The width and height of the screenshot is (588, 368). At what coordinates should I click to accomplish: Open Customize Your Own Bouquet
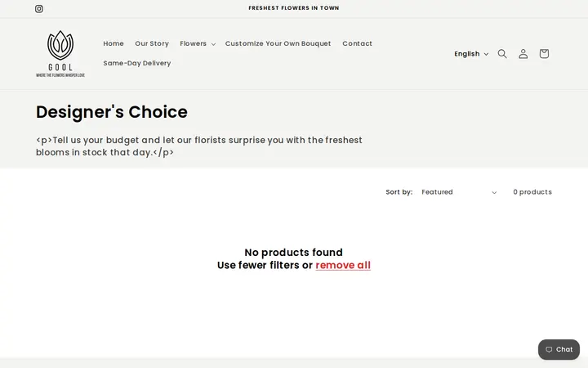tap(278, 43)
